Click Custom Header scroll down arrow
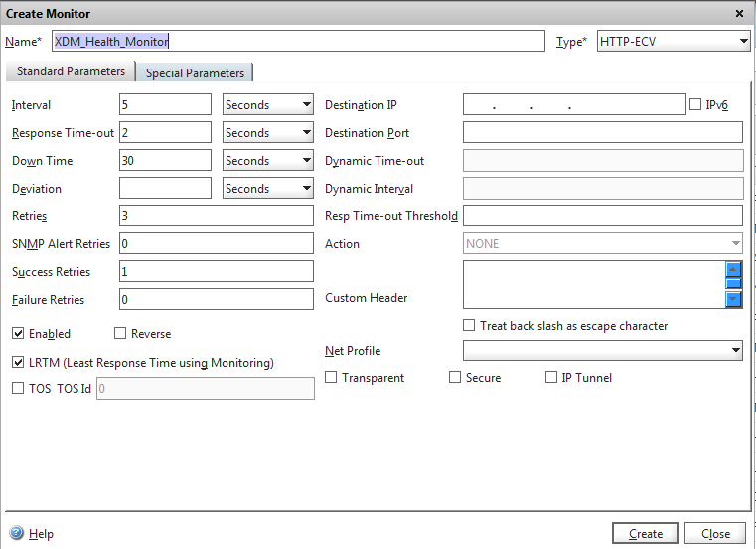 coord(733,299)
